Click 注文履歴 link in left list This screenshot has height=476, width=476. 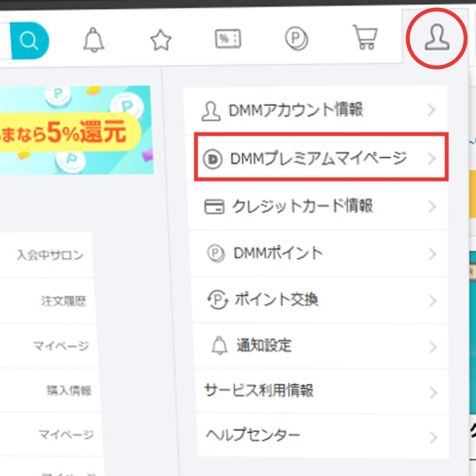(63, 301)
